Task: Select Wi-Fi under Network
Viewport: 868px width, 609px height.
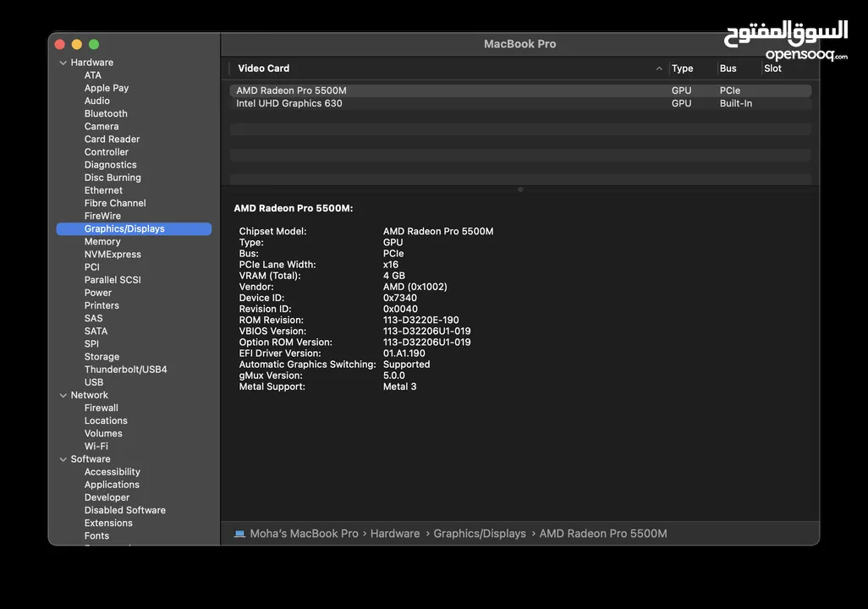Action: click(x=96, y=447)
